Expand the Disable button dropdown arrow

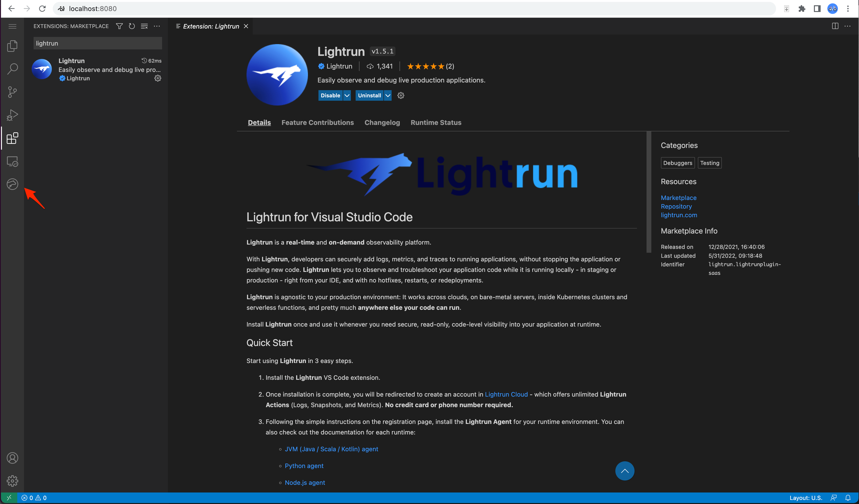[x=347, y=95]
